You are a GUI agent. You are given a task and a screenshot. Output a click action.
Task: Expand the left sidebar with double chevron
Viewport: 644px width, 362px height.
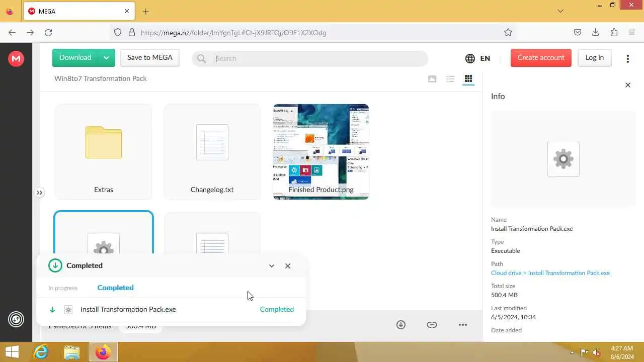[39, 193]
